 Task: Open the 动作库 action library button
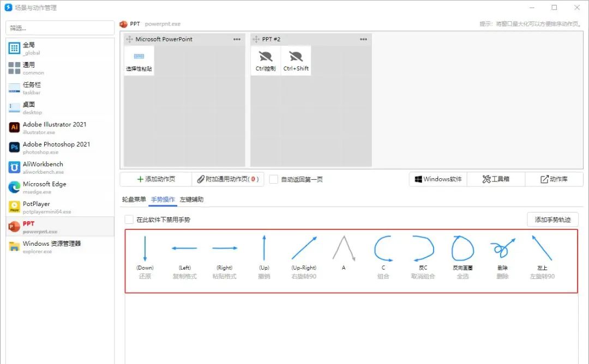click(x=554, y=179)
